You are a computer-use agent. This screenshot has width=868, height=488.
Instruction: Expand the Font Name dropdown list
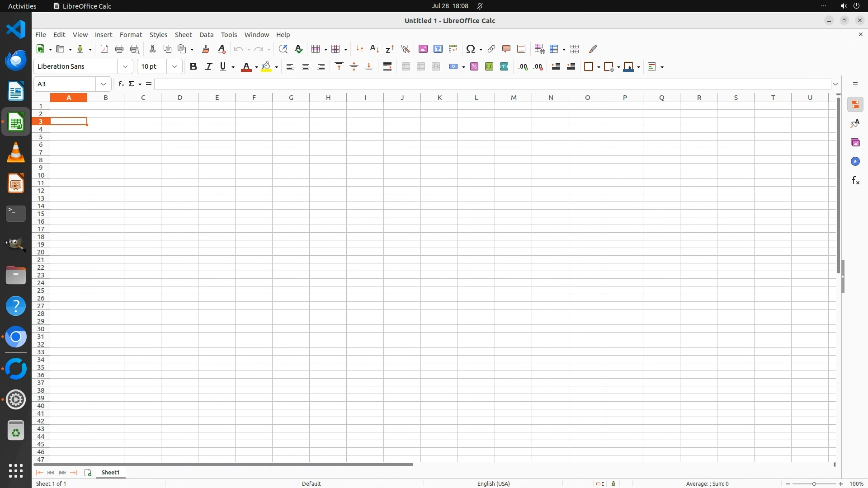click(125, 67)
